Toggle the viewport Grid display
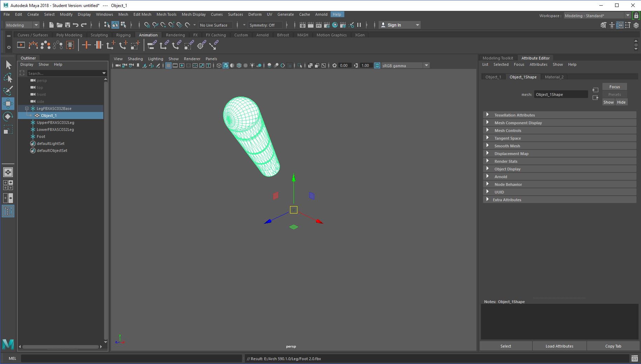 coord(168,65)
